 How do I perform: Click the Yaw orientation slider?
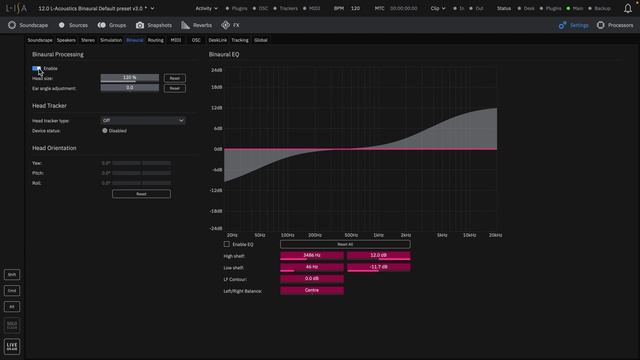(141, 163)
